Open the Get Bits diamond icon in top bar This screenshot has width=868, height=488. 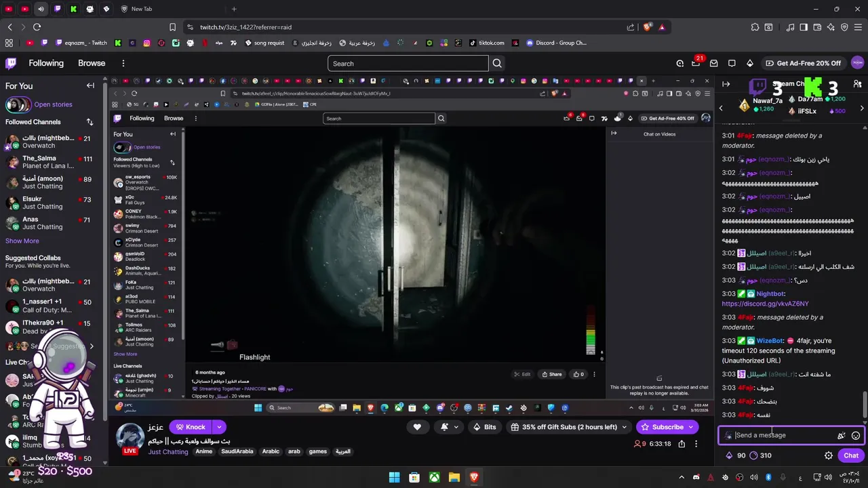tap(749, 63)
